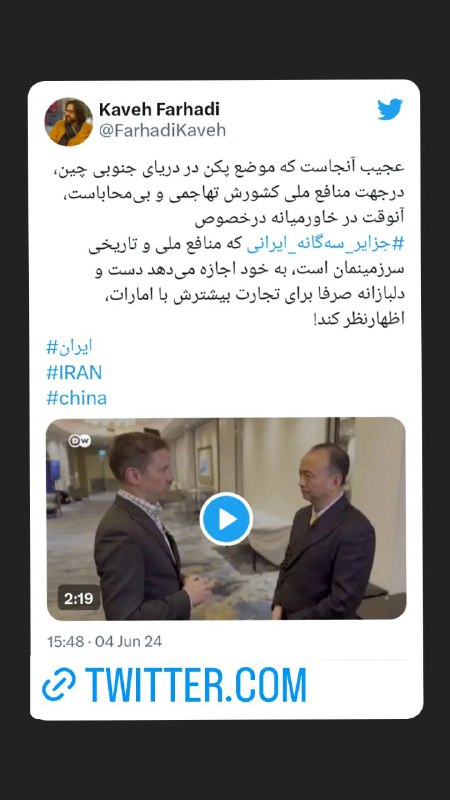
Task: Click the DW logo on video
Action: 80,441
